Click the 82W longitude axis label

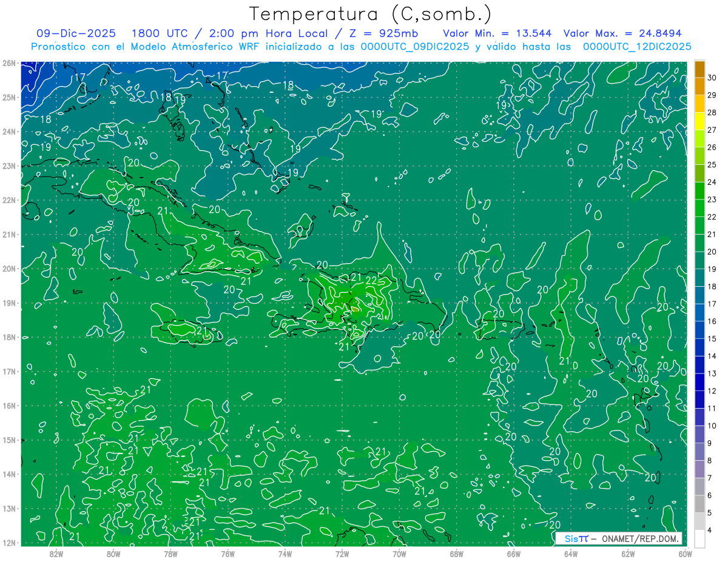(56, 554)
